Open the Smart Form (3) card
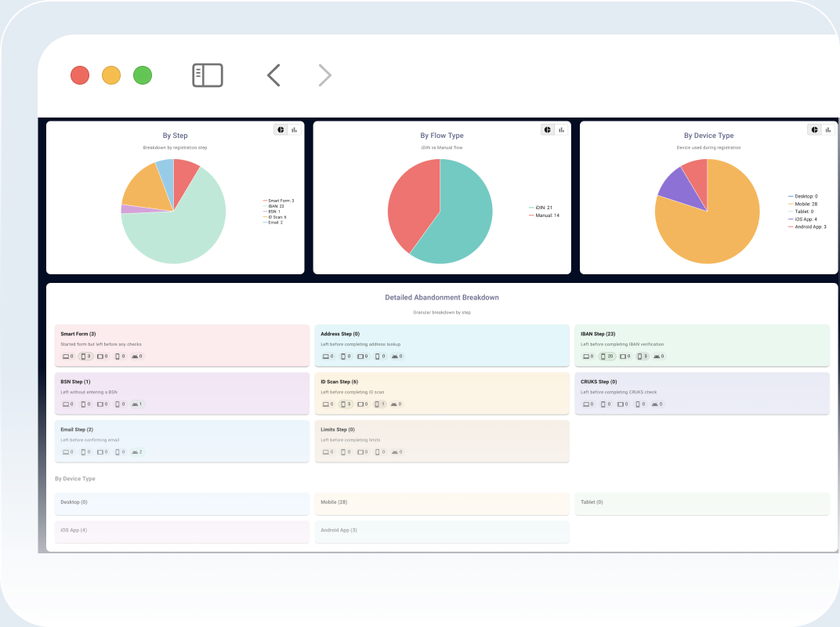Viewport: 840px width, 627px height. pyautogui.click(x=182, y=345)
